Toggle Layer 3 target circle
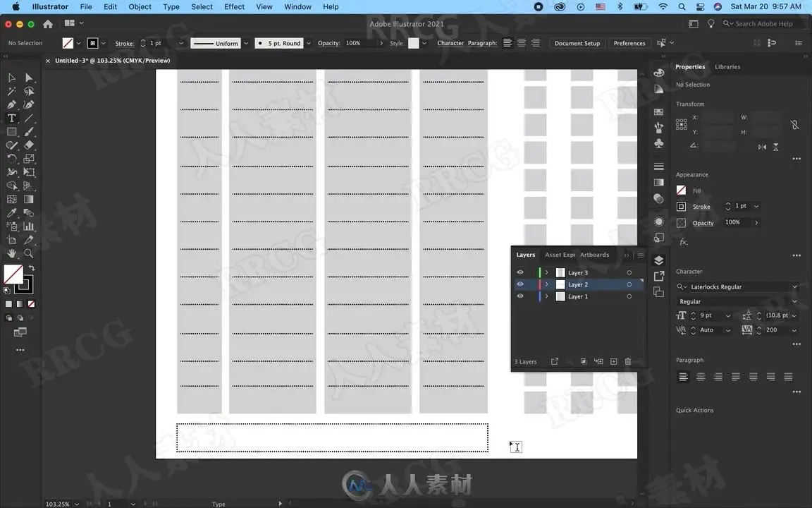 coord(629,272)
